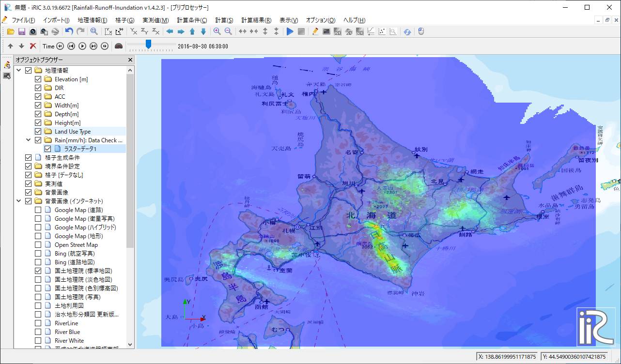This screenshot has height=364, width=621.
Task: Collapse the 背景画像 (インターネット) tree node
Action: [19, 201]
